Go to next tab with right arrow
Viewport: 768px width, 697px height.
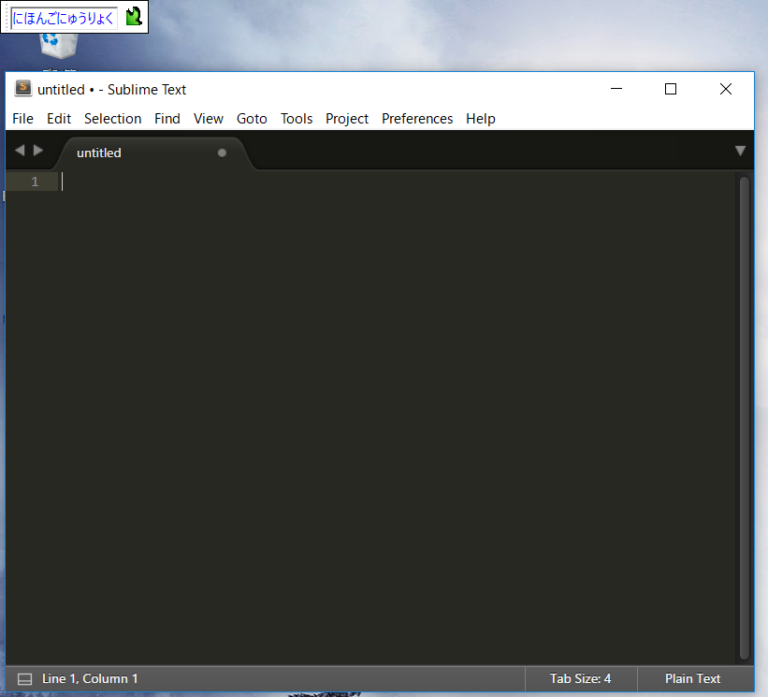(x=38, y=150)
